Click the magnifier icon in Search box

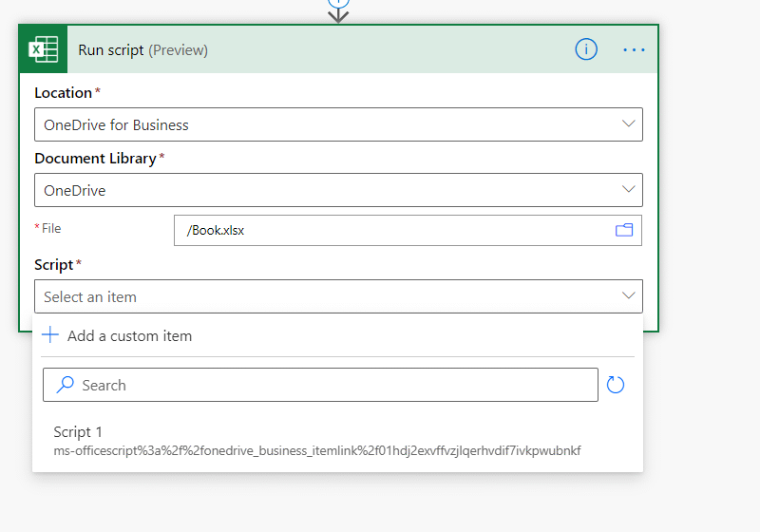pos(65,385)
